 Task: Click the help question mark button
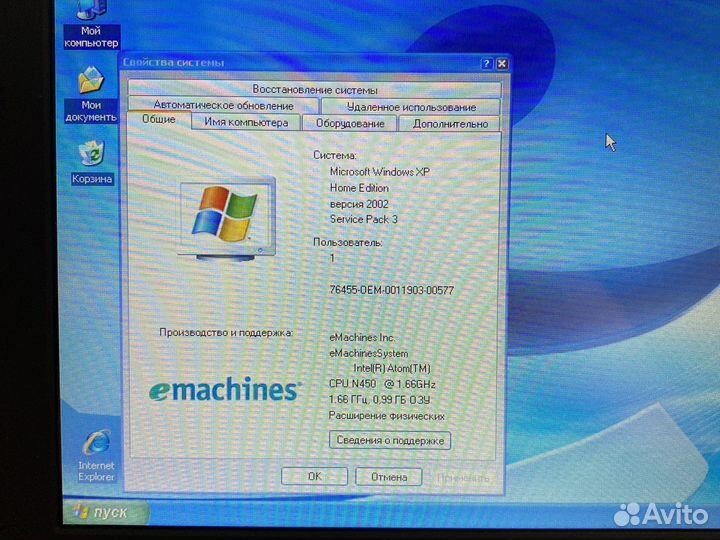[x=486, y=63]
